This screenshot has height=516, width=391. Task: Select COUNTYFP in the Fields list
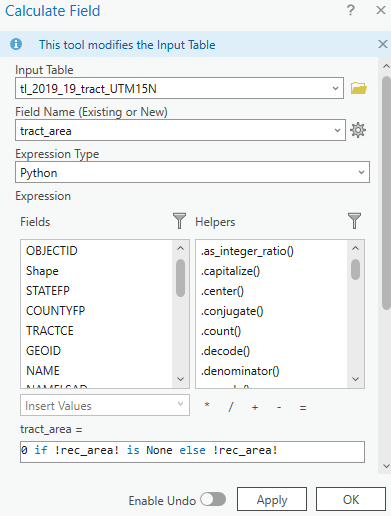pyautogui.click(x=55, y=311)
